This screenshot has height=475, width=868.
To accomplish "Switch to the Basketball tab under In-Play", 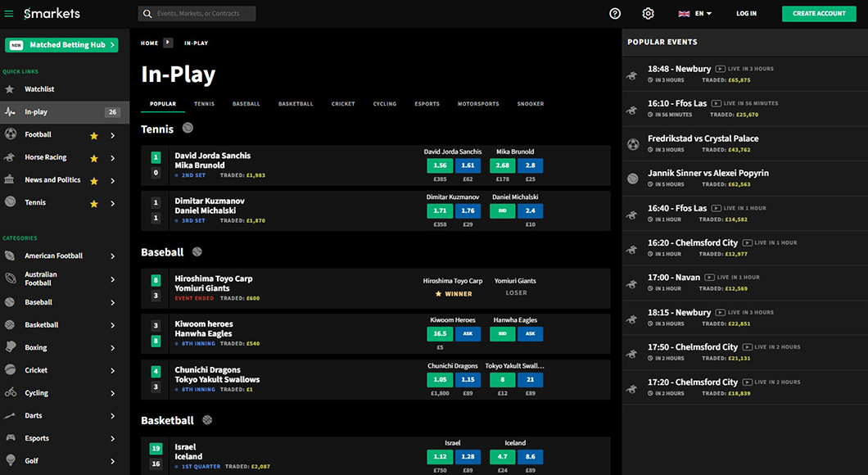I will tap(296, 104).
